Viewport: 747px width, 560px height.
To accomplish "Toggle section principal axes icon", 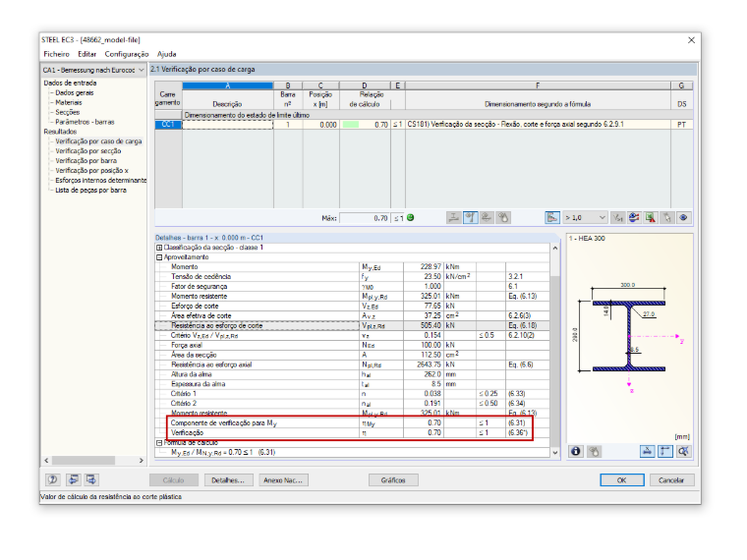I will coord(665,451).
